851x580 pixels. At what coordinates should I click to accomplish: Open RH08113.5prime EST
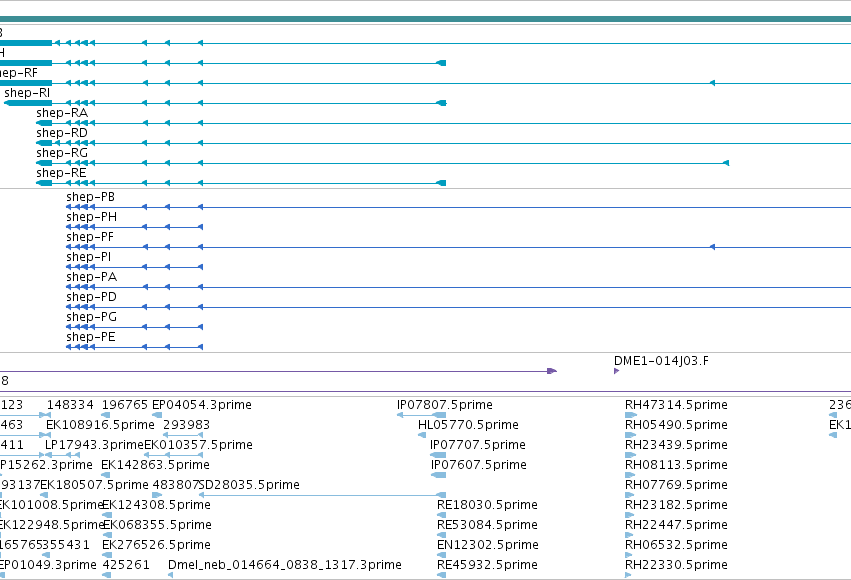coord(676,465)
